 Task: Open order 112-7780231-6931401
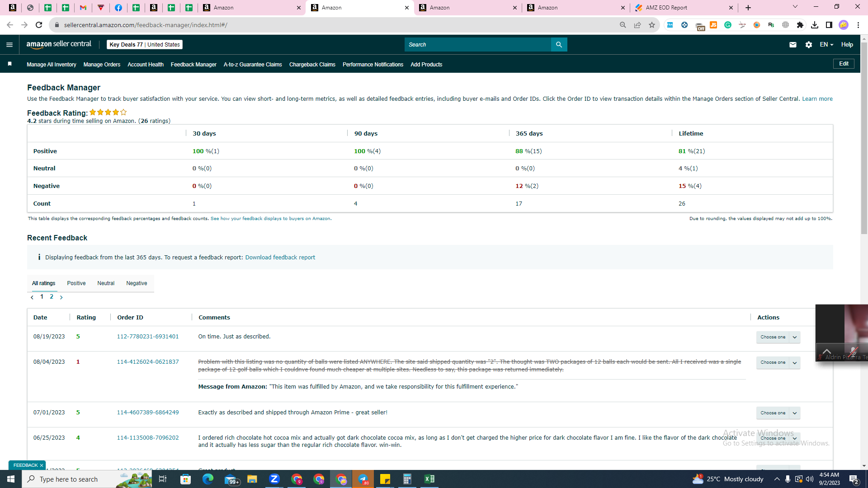pyautogui.click(x=148, y=337)
